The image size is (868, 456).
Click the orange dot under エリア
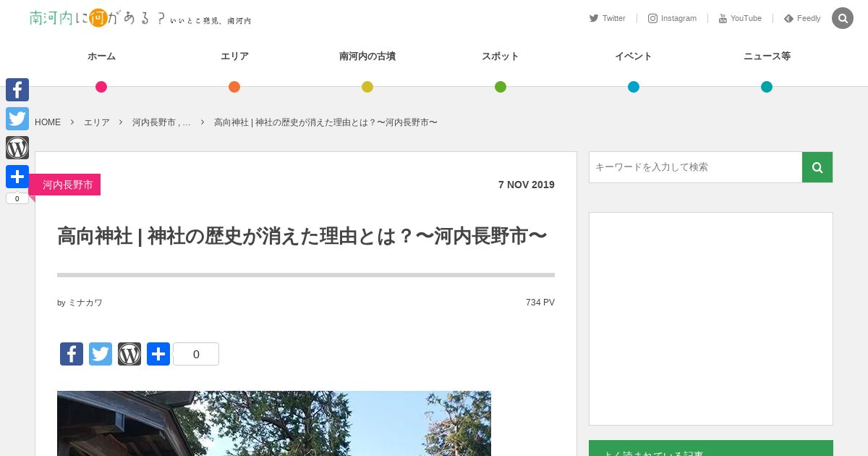tap(234, 87)
